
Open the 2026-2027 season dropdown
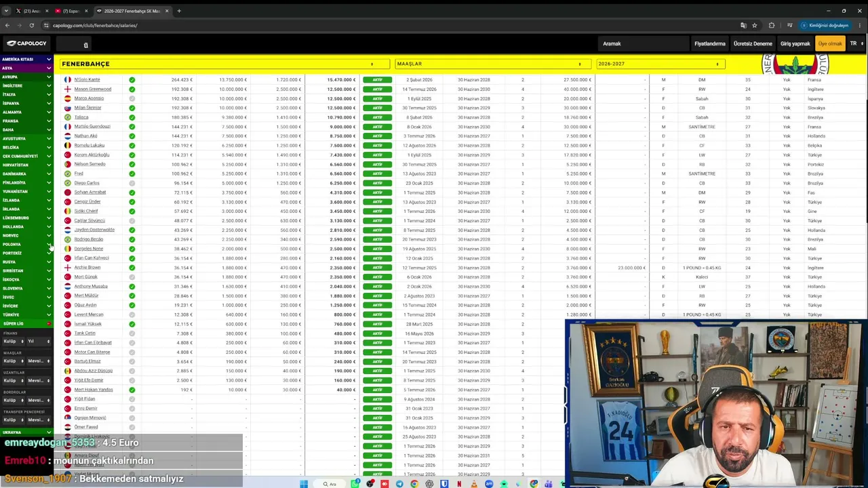pos(660,64)
